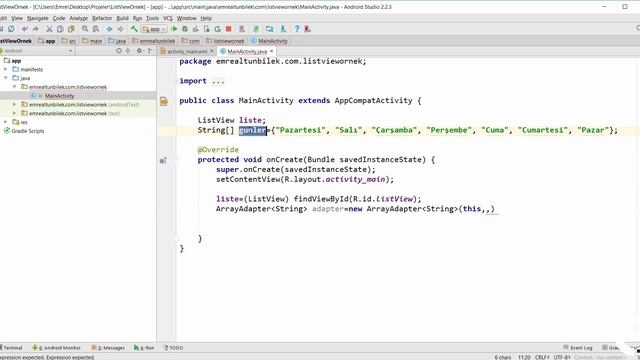The width and height of the screenshot is (640, 360).
Task: Click the main breadcrumb
Action: pyautogui.click(x=92, y=41)
